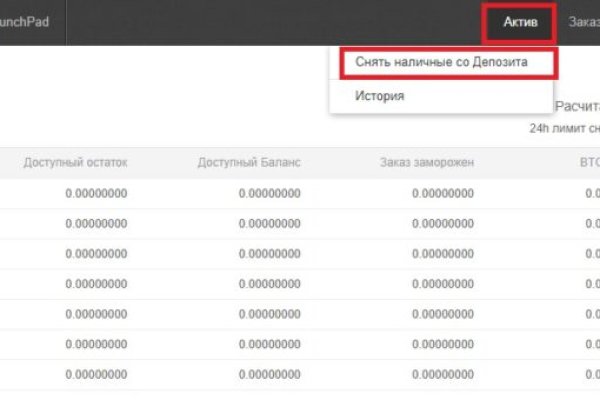600x400 pixels.
Task: Click third row Заказ заморожен value
Action: tap(443, 254)
